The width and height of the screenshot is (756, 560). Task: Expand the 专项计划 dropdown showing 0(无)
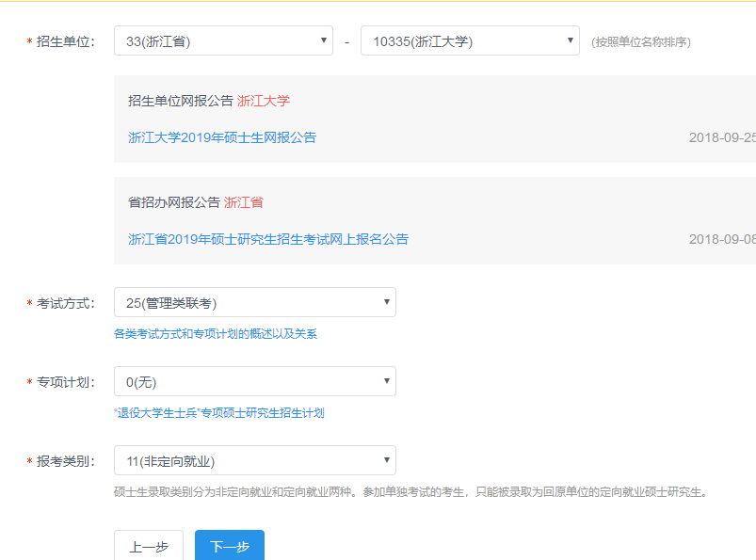click(254, 381)
